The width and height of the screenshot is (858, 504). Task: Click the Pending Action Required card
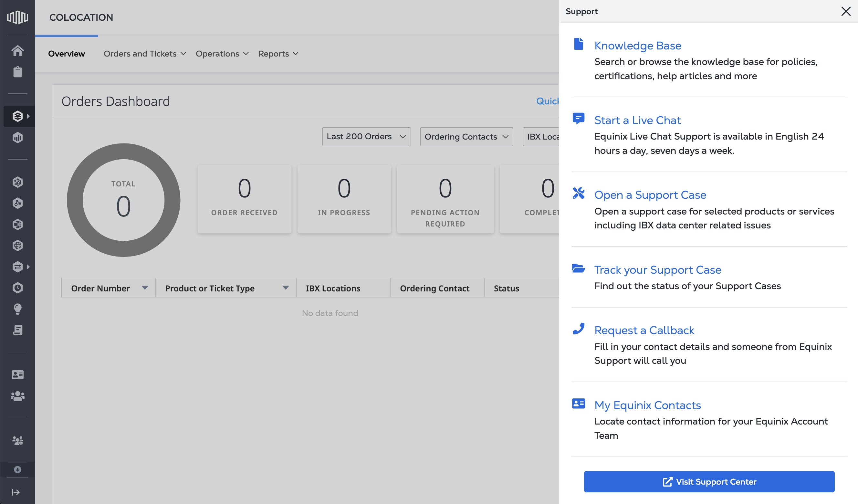[x=445, y=199]
